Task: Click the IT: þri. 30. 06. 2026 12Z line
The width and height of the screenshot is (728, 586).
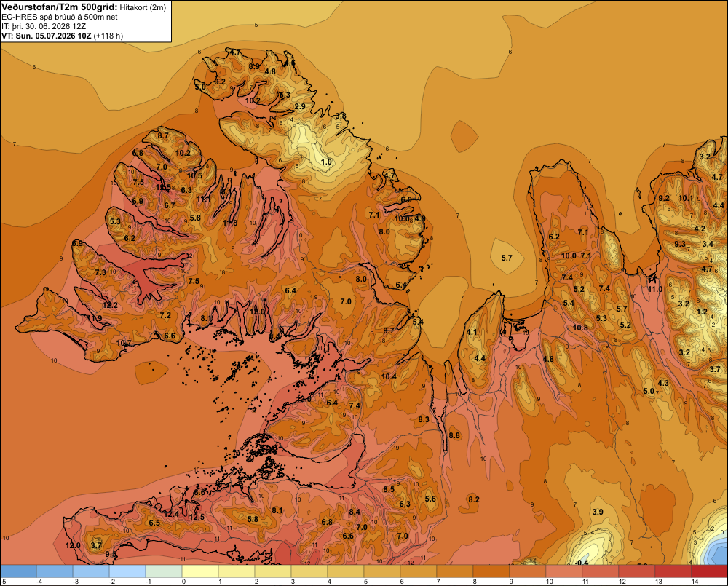Action: (x=44, y=26)
